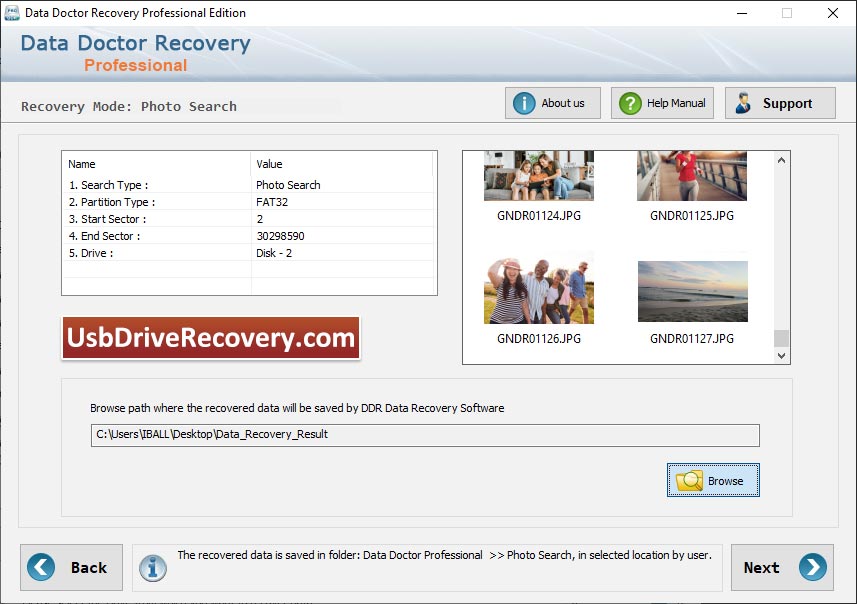Screen dimensions: 857x604
Task: Open the UsbDriveRecovery.com banner
Action: (210, 339)
